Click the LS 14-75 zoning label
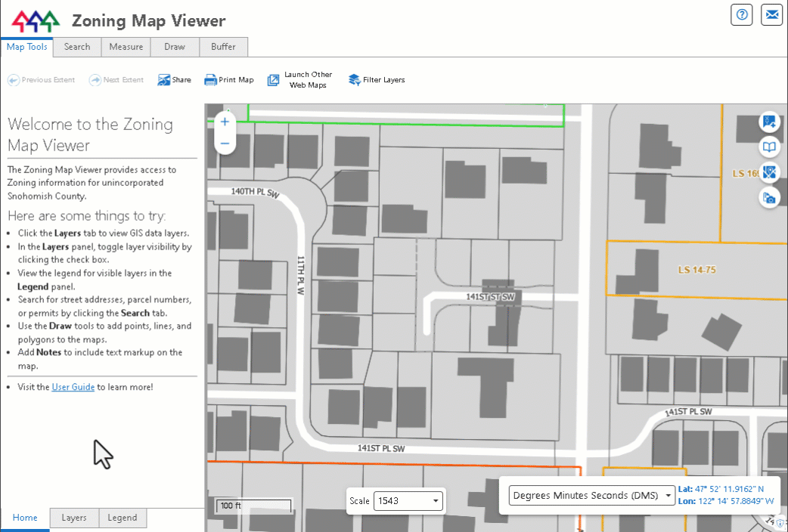 (696, 270)
